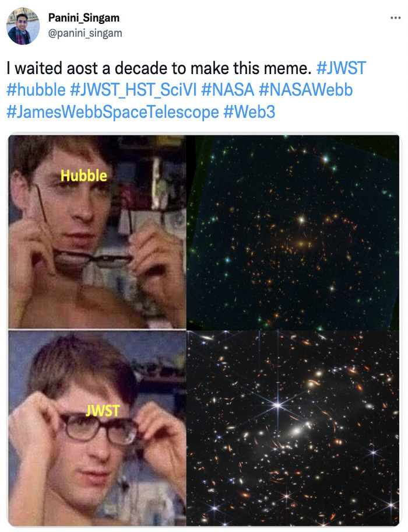408x532 pixels.
Task: Open the #NASAWebb hashtag
Action: (305, 90)
